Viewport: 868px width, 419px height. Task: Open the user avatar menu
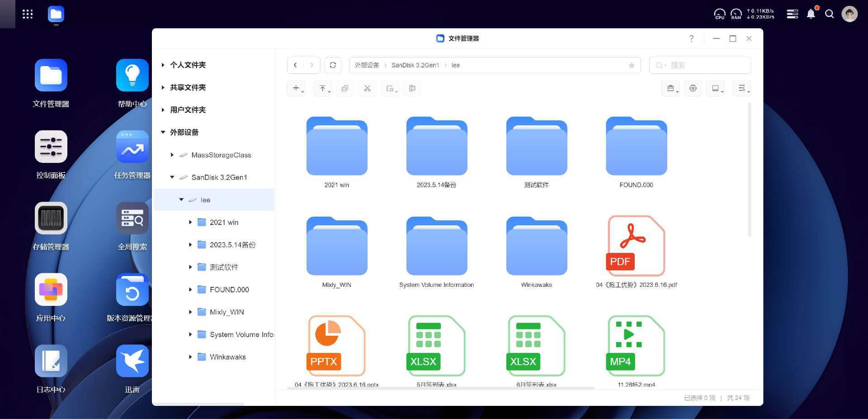[849, 14]
